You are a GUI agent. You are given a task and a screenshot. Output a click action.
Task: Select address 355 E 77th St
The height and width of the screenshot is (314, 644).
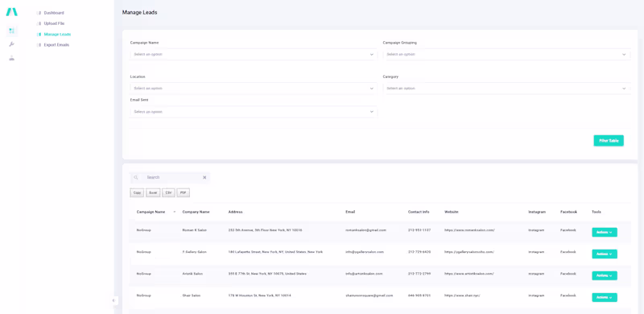tap(267, 274)
